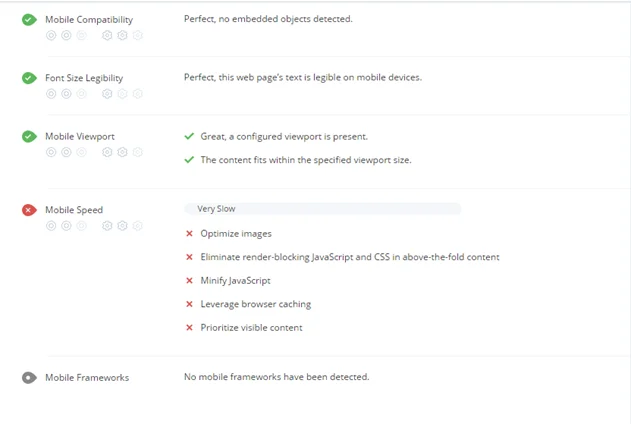The image size is (631, 424).
Task: Click the Very Slow speed indicator bar
Action: (323, 209)
